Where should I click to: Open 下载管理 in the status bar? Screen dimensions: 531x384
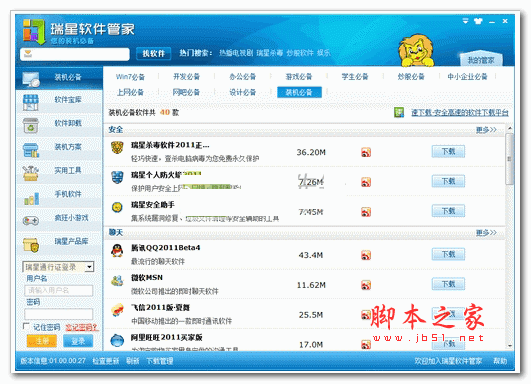[160, 361]
